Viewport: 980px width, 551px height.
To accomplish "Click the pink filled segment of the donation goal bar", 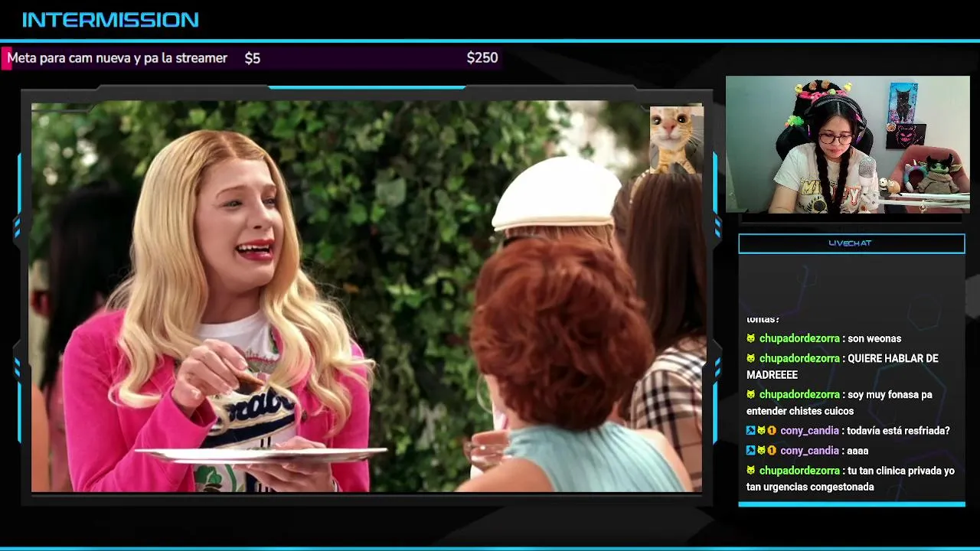I will (6, 58).
